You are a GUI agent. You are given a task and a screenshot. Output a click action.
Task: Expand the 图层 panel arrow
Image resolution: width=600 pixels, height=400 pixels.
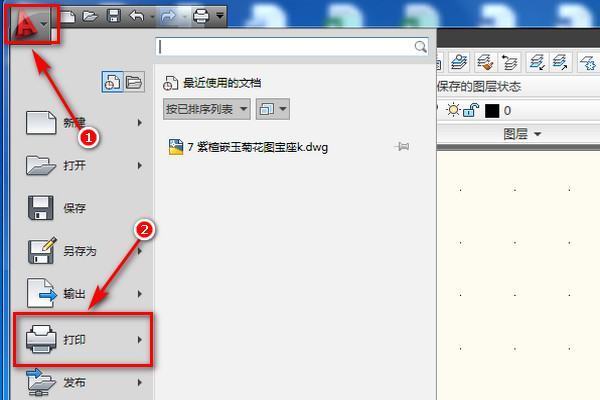pyautogui.click(x=538, y=134)
